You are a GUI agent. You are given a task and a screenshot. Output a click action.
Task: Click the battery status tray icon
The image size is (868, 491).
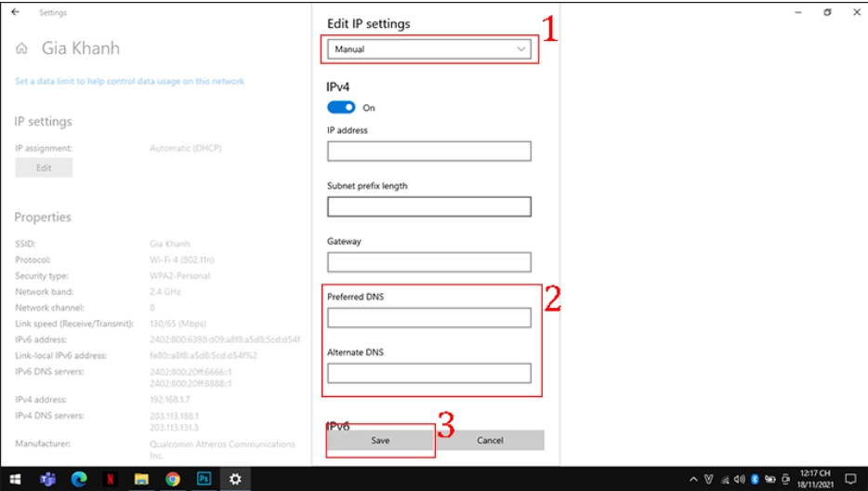tap(770, 479)
